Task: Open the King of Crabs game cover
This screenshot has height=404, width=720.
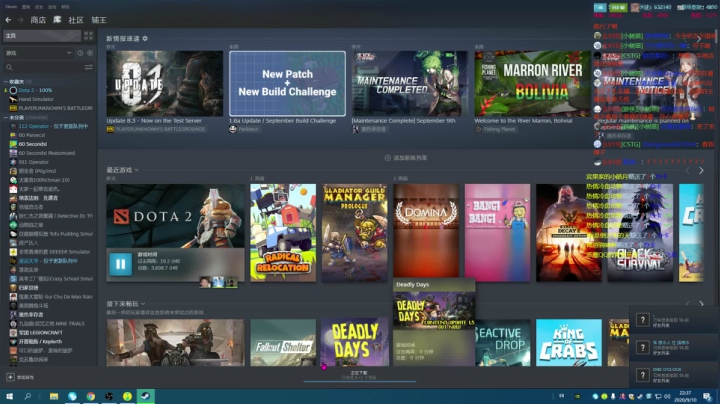Action: pyautogui.click(x=569, y=342)
